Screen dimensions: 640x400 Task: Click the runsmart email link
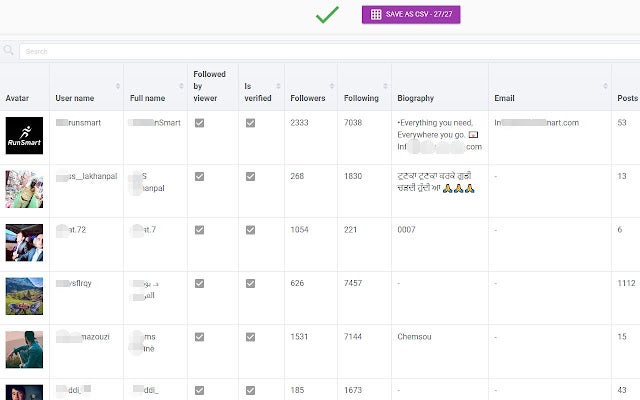tap(536, 123)
